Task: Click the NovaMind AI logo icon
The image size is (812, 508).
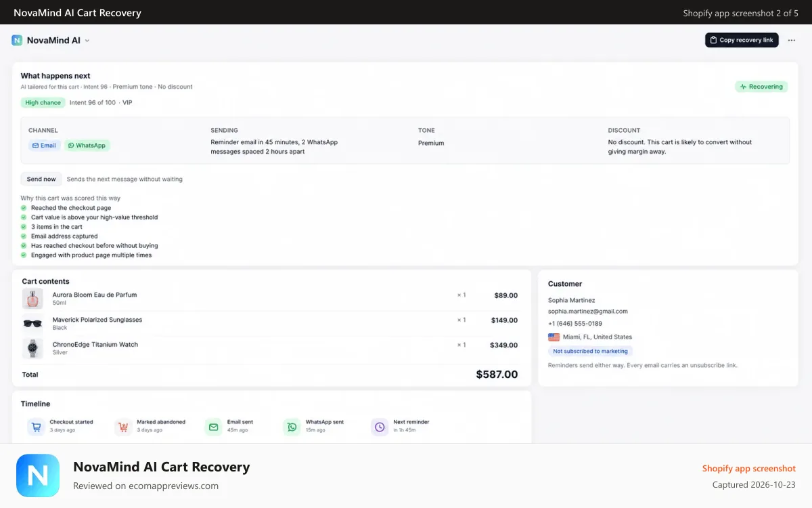Action: (17, 41)
